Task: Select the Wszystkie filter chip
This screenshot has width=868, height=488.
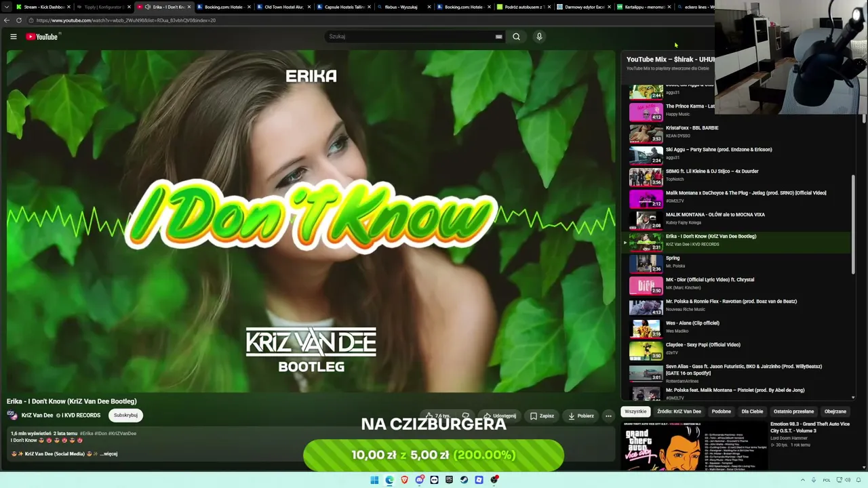Action: (x=635, y=411)
